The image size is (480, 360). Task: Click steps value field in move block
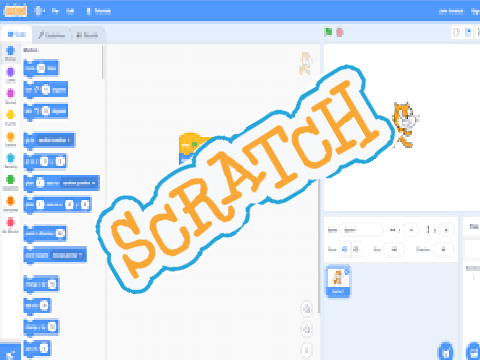41,68
